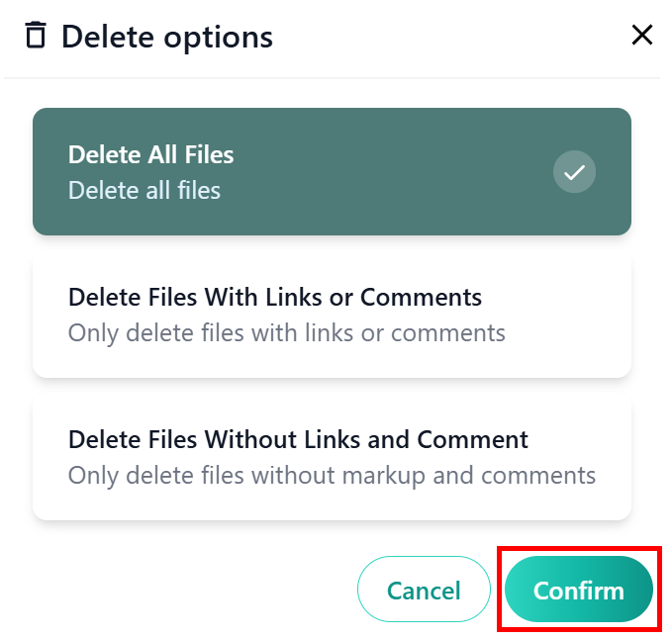Click the word "options" in dialog title
Screen dimensions: 672x639
218,38
